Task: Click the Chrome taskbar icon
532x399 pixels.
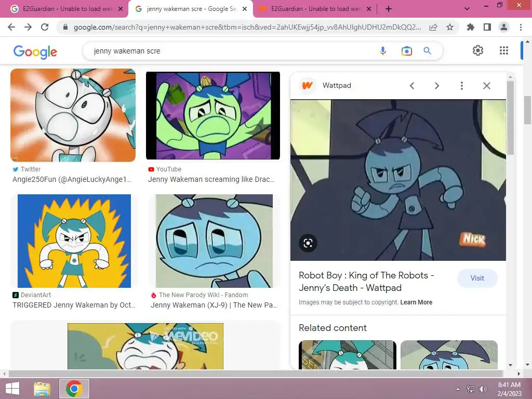Action: tap(74, 389)
